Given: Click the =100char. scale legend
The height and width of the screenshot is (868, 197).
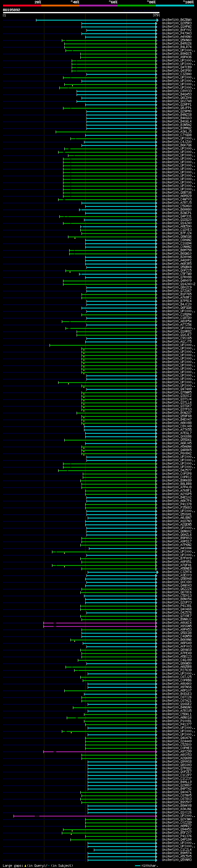Looking at the screenshot, I should click(x=147, y=865).
